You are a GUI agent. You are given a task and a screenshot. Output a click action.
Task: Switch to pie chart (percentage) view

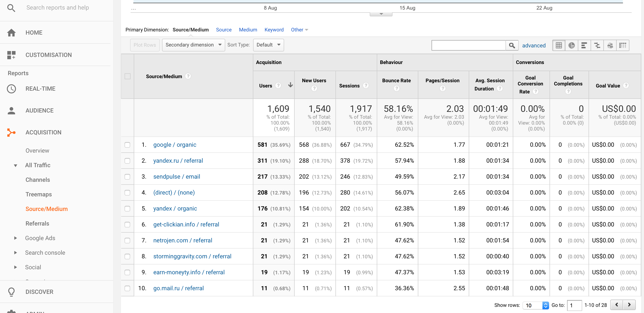coord(571,45)
